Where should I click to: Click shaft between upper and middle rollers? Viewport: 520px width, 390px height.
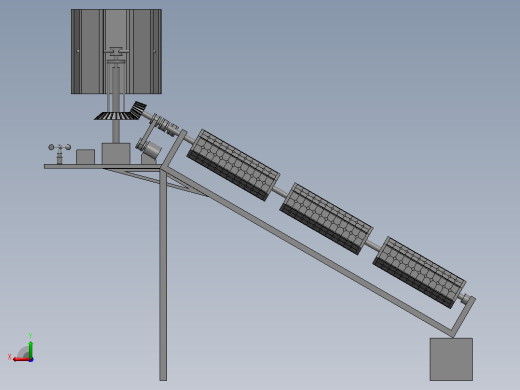pos(280,192)
